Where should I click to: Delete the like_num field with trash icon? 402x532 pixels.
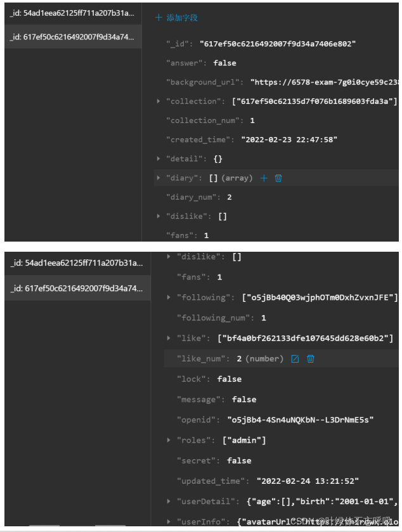tap(311, 359)
